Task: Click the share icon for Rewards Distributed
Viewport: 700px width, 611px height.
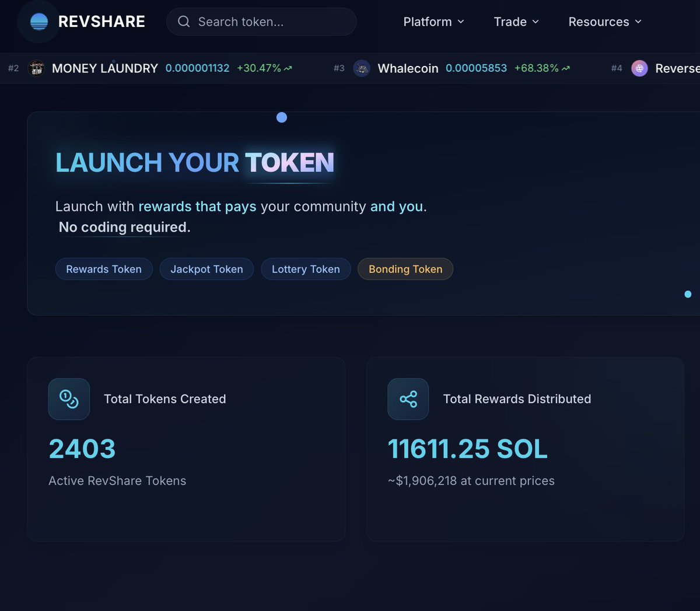Action: (408, 399)
